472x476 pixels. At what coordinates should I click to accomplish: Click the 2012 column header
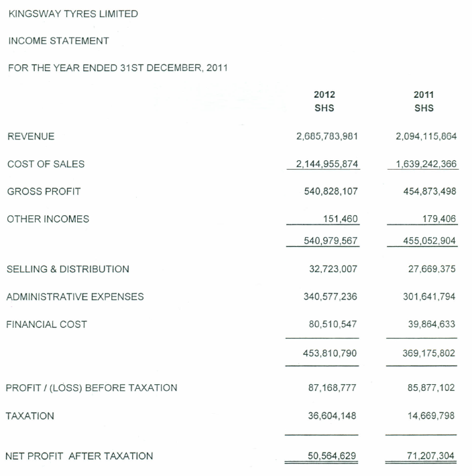pos(324,95)
